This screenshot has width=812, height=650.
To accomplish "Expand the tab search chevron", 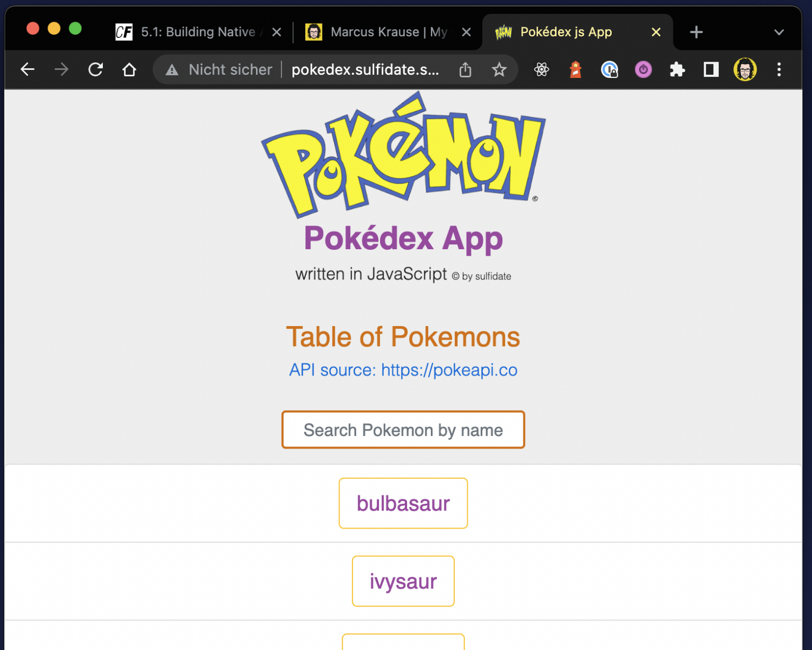I will tap(779, 32).
